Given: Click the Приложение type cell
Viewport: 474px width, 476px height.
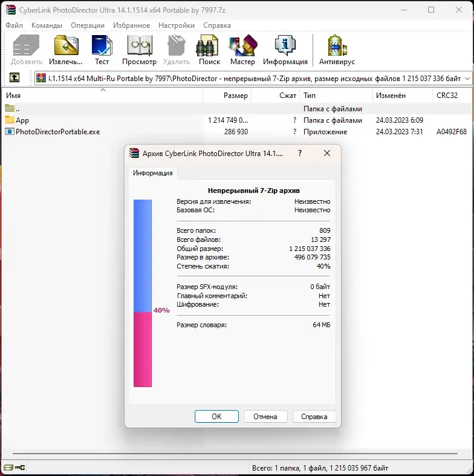Looking at the screenshot, I should (x=325, y=132).
